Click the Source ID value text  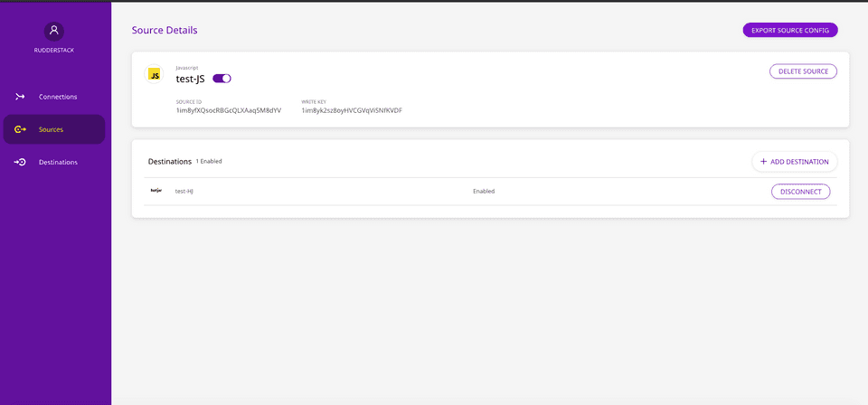(229, 110)
